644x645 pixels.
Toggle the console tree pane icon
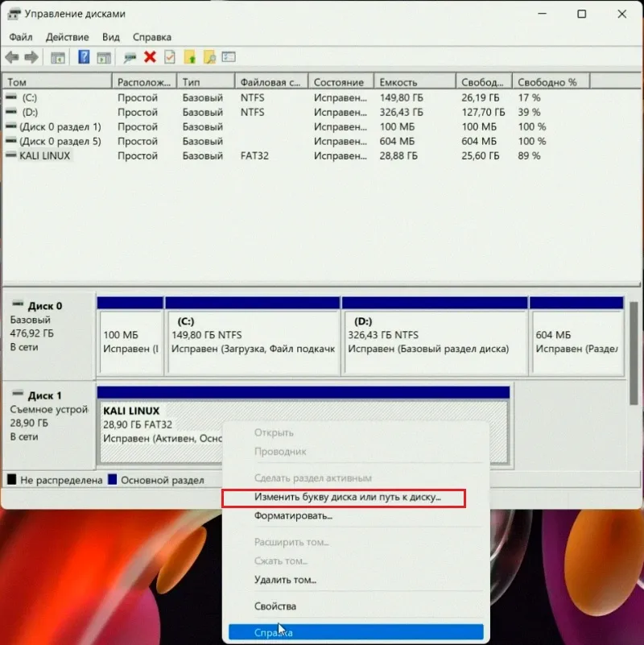[58, 58]
